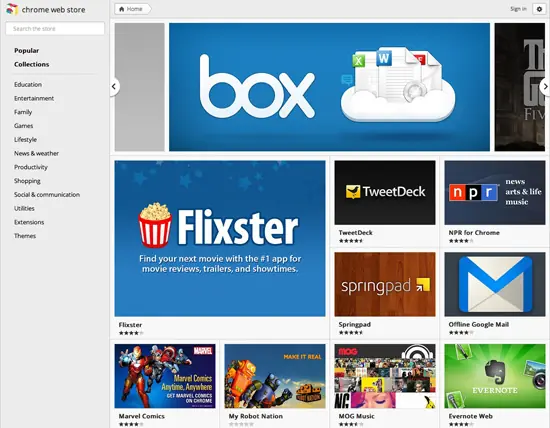Image resolution: width=550 pixels, height=428 pixels.
Task: Click the Offline Google Mail star rating
Action: coord(461,333)
